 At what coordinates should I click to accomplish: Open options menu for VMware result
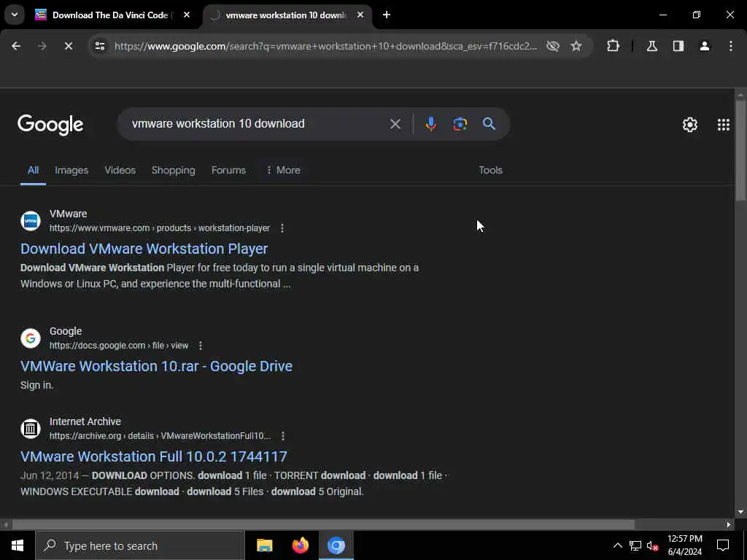pos(282,228)
